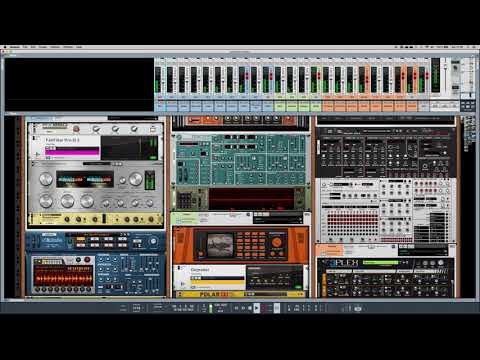Viewport: 480px width, 360px height.
Task: Collapse the silver device using its fold arrow
Action: [33, 164]
